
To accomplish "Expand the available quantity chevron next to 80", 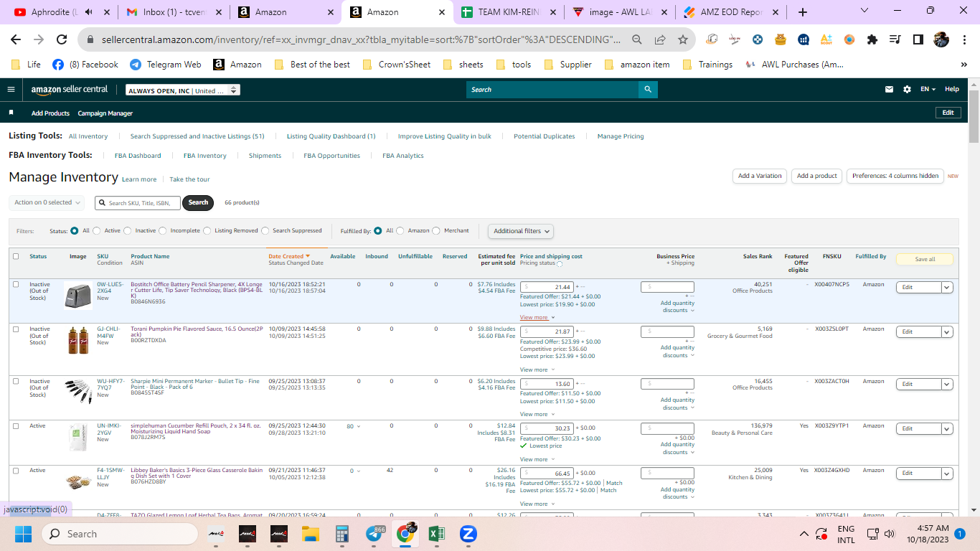I will (x=359, y=426).
